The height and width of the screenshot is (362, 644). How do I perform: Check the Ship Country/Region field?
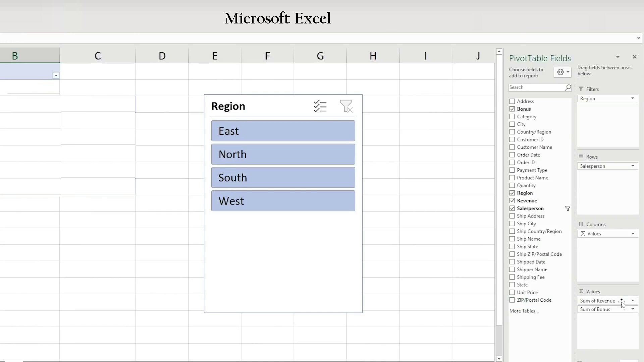tap(512, 231)
